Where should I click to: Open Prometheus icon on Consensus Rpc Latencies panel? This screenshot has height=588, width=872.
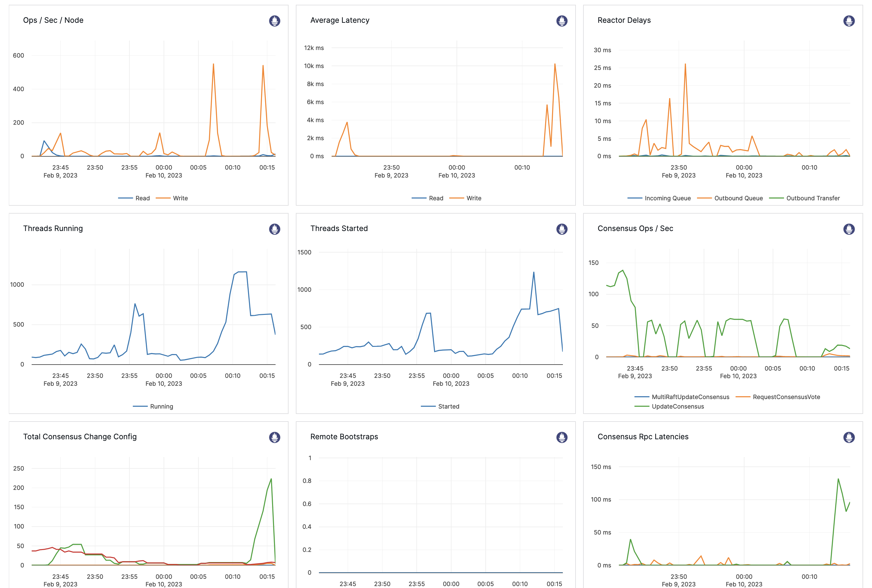(x=849, y=437)
